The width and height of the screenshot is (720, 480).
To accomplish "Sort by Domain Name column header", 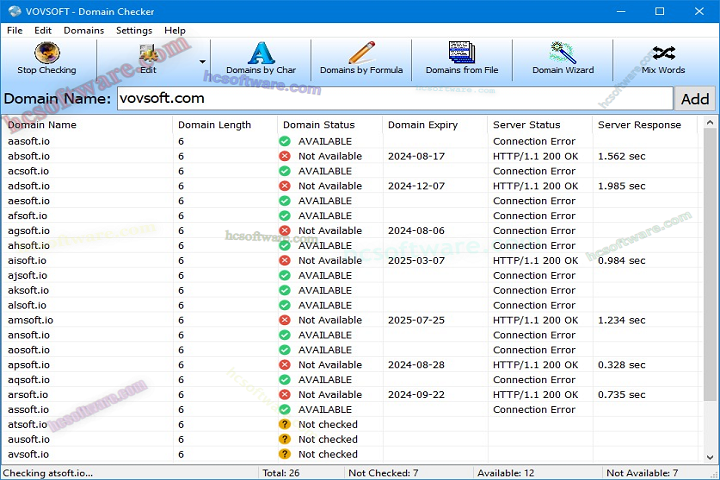I will pyautogui.click(x=87, y=125).
